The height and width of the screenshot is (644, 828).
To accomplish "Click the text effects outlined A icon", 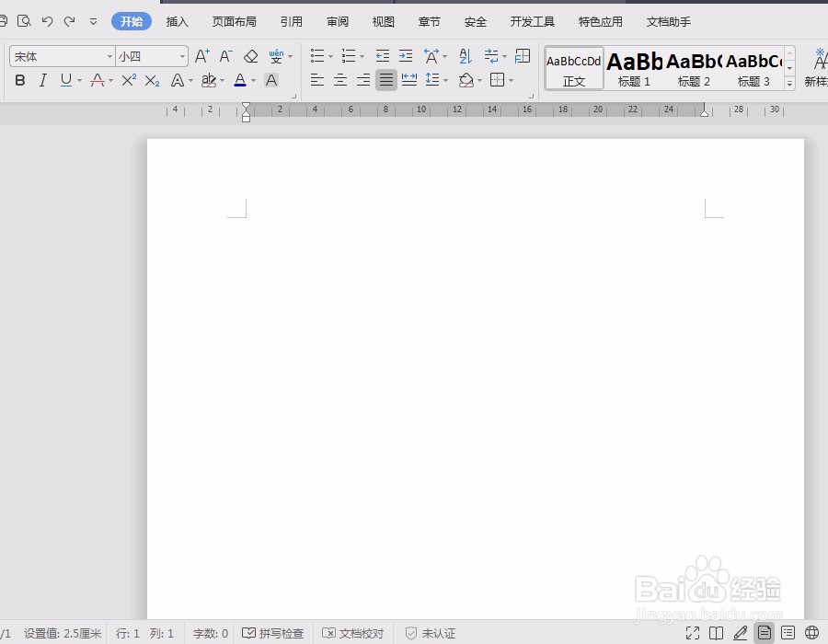I will click(x=178, y=80).
